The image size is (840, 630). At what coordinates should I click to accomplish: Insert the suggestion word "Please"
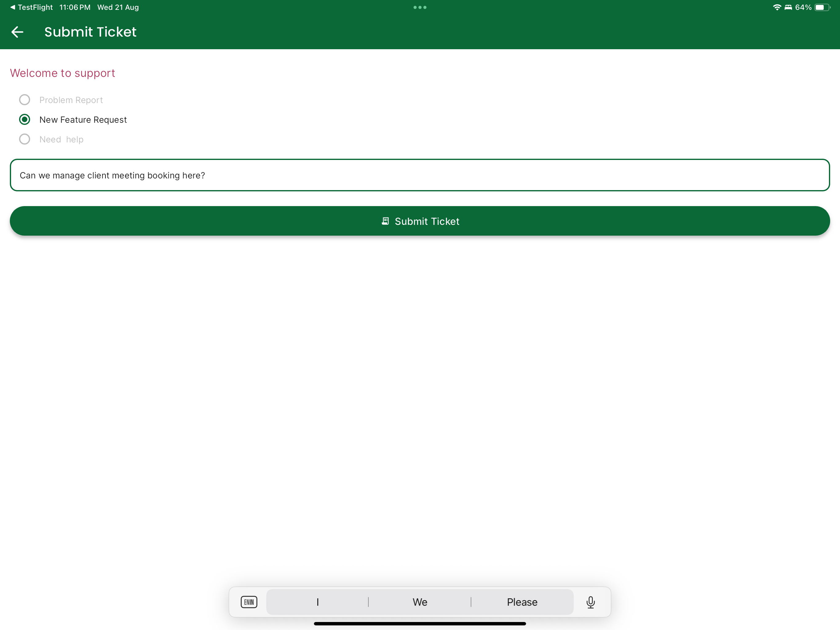point(522,602)
